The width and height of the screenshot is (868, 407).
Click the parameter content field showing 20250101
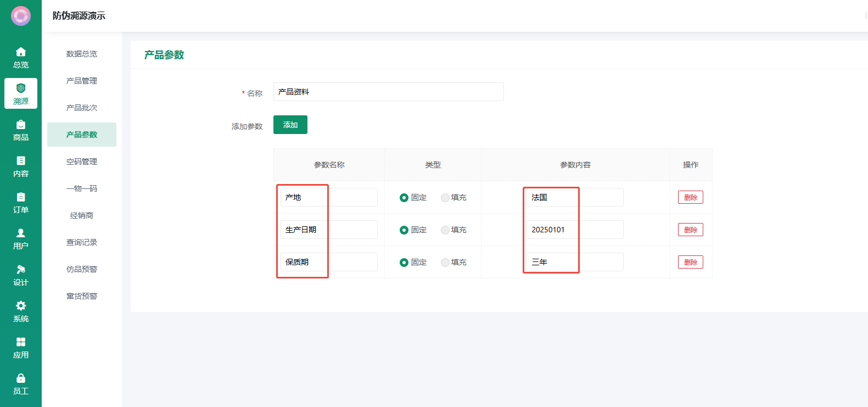574,230
